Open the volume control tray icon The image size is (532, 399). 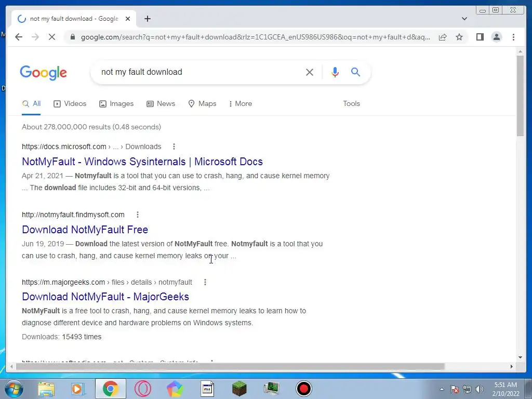pos(479,389)
